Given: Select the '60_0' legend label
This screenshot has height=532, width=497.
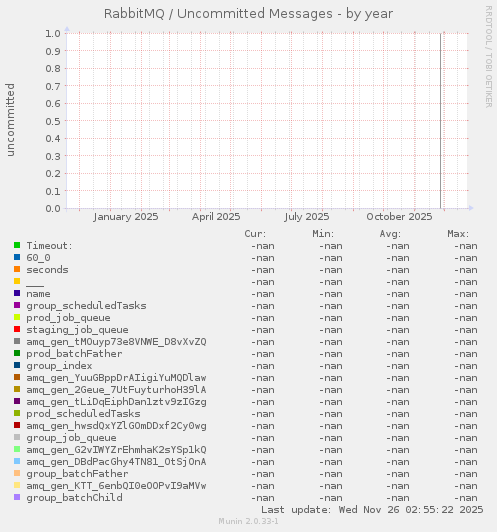Looking at the screenshot, I should pyautogui.click(x=38, y=258).
